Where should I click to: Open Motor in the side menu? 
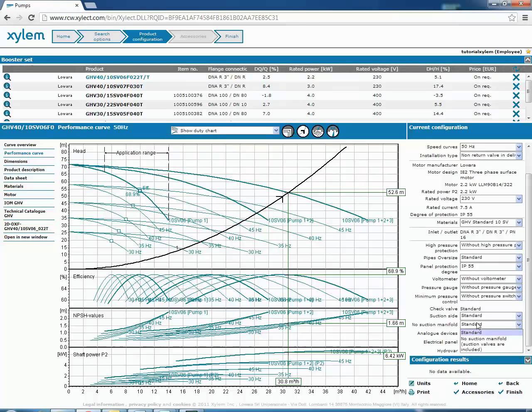tap(10, 195)
